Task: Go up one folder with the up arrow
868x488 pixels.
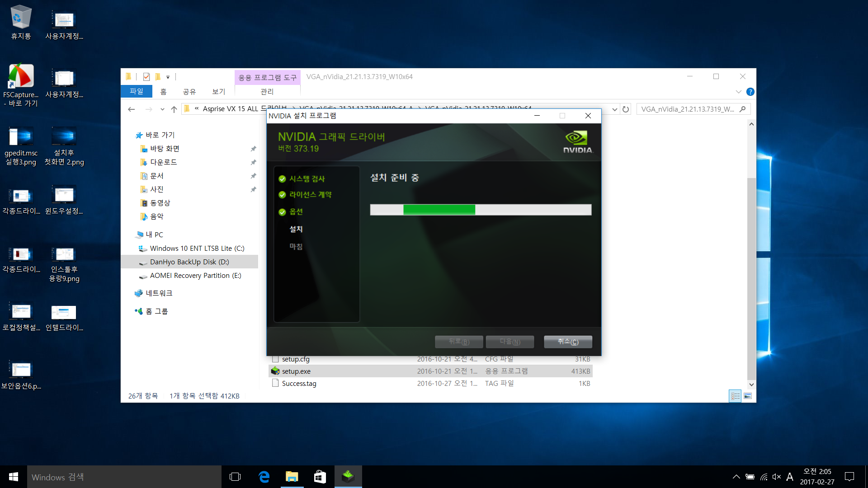Action: pyautogui.click(x=174, y=109)
